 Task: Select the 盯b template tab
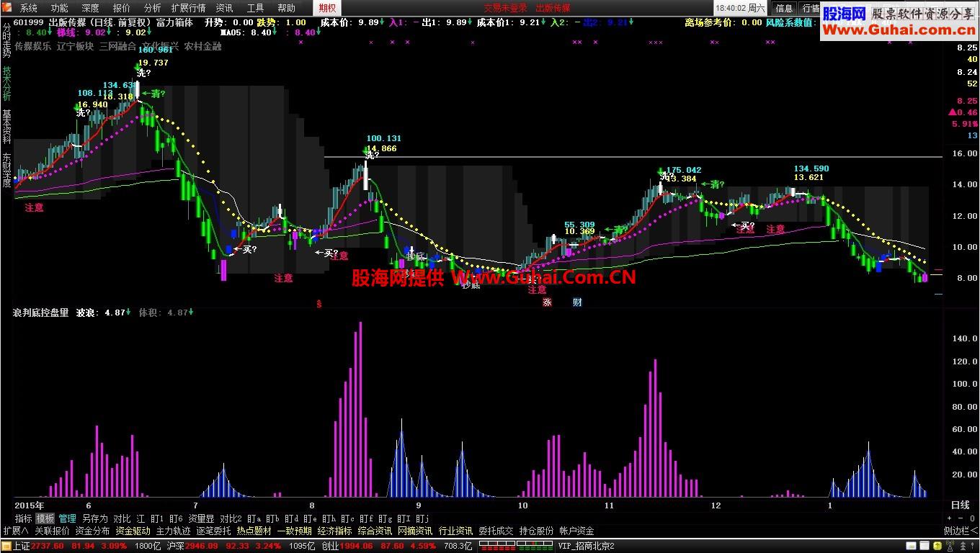(x=272, y=518)
